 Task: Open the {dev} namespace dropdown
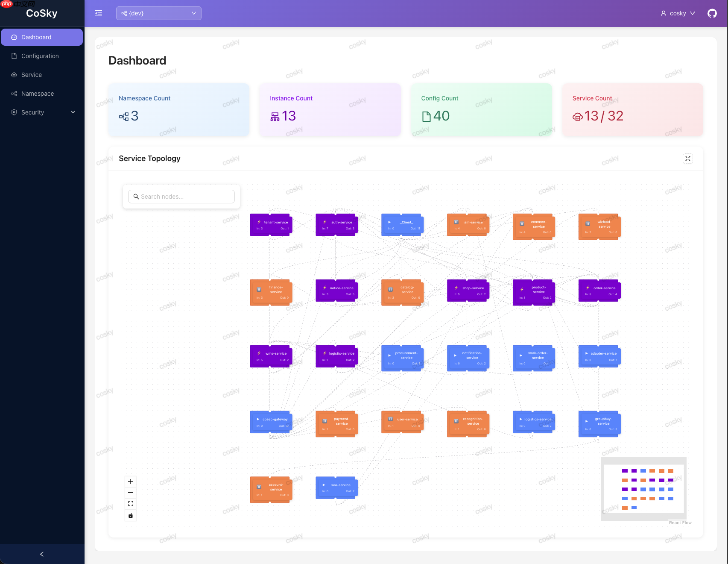[x=158, y=13]
